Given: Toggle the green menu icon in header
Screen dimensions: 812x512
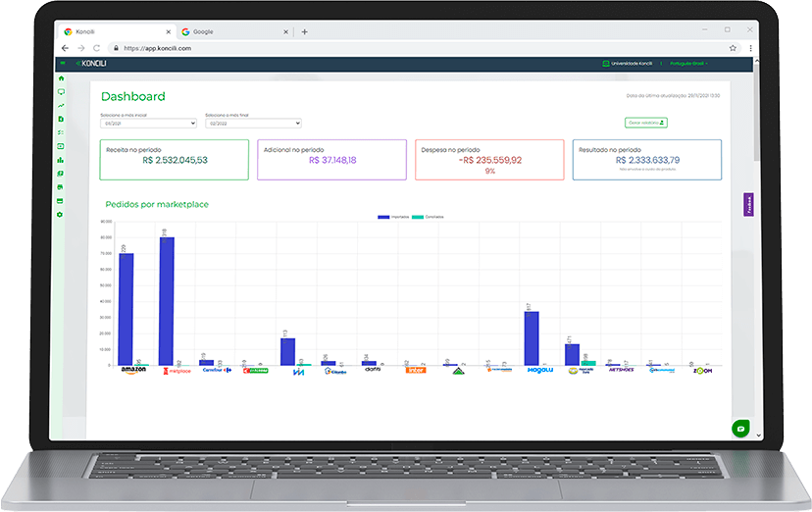Looking at the screenshot, I should pos(63,63).
